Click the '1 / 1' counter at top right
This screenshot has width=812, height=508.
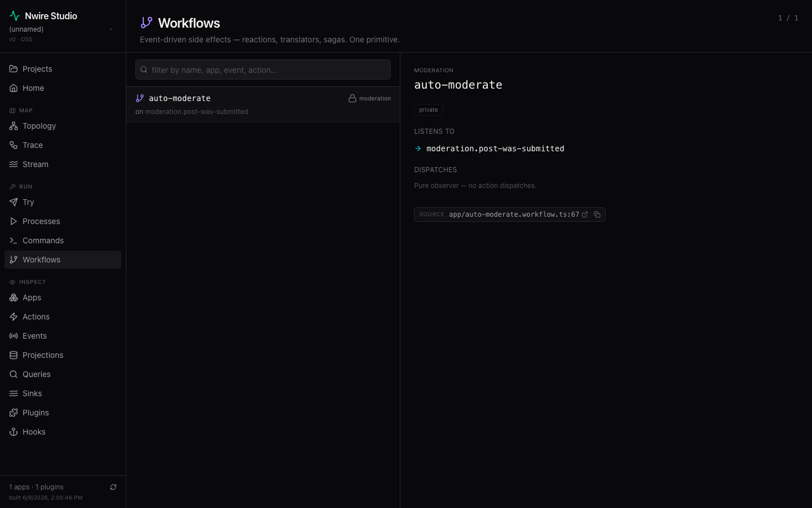click(x=788, y=18)
